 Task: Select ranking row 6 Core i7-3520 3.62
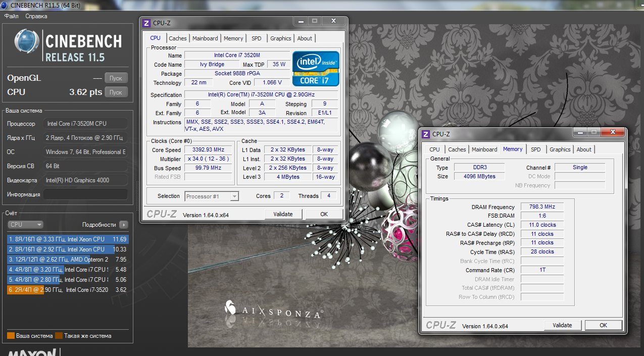(68, 290)
